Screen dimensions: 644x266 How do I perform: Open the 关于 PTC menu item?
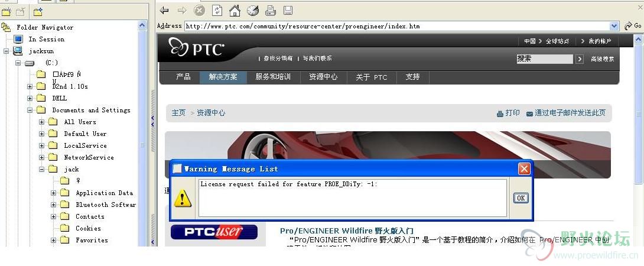click(371, 77)
